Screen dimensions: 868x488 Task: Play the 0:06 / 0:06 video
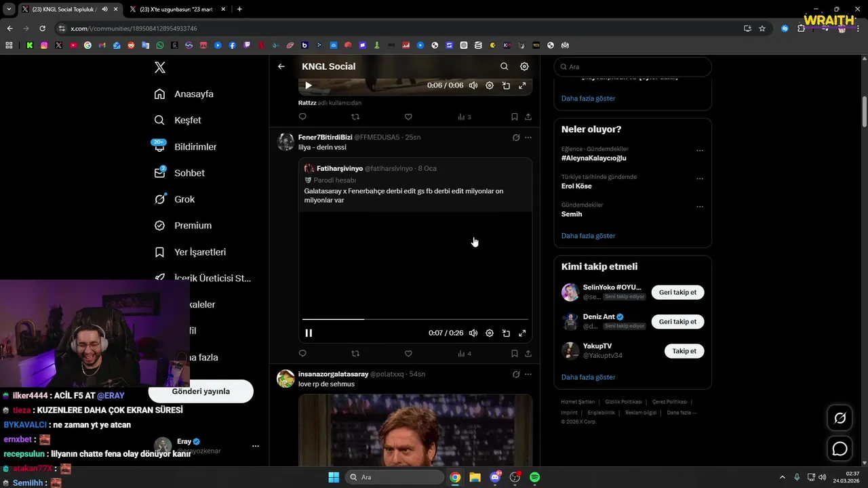[309, 85]
